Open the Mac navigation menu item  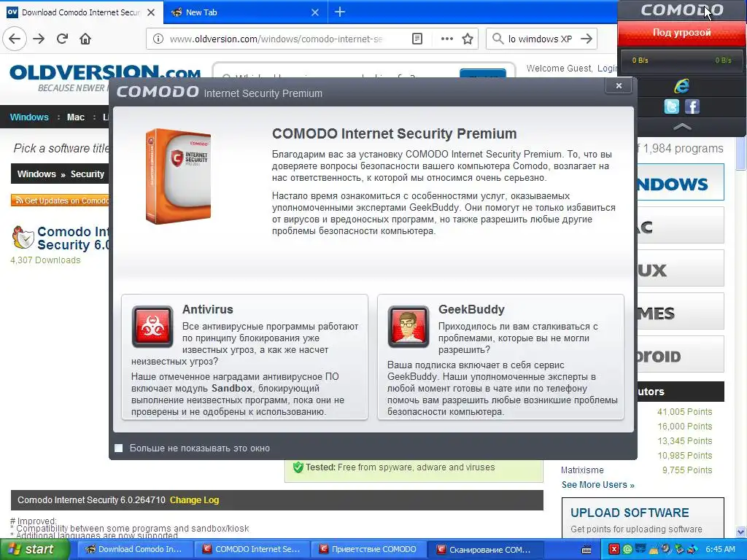tap(76, 117)
